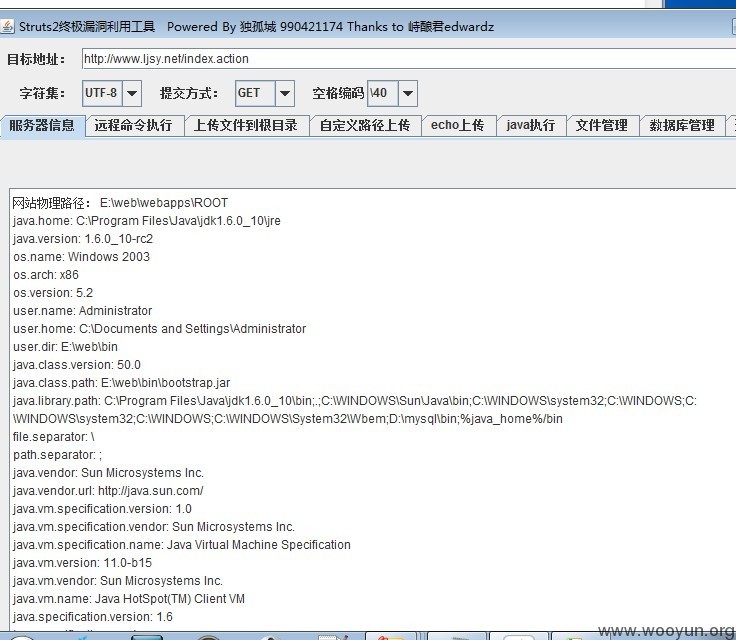Viewport: 736px width, 640px height.
Task: Click the os.version 5.2 line
Action: [x=53, y=293]
